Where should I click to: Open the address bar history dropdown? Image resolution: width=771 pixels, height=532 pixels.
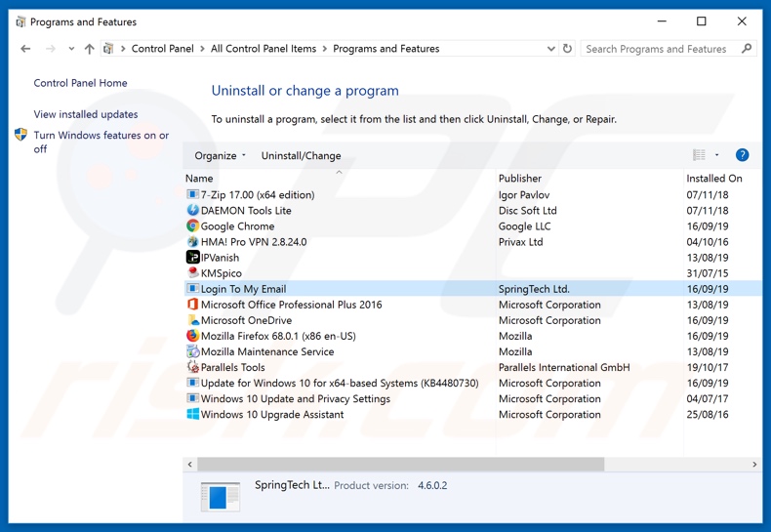point(551,49)
